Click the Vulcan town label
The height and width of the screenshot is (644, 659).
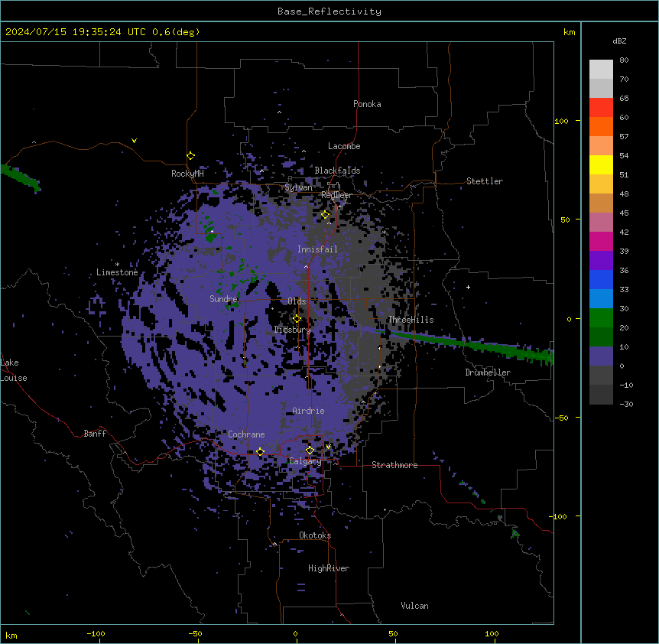415,606
